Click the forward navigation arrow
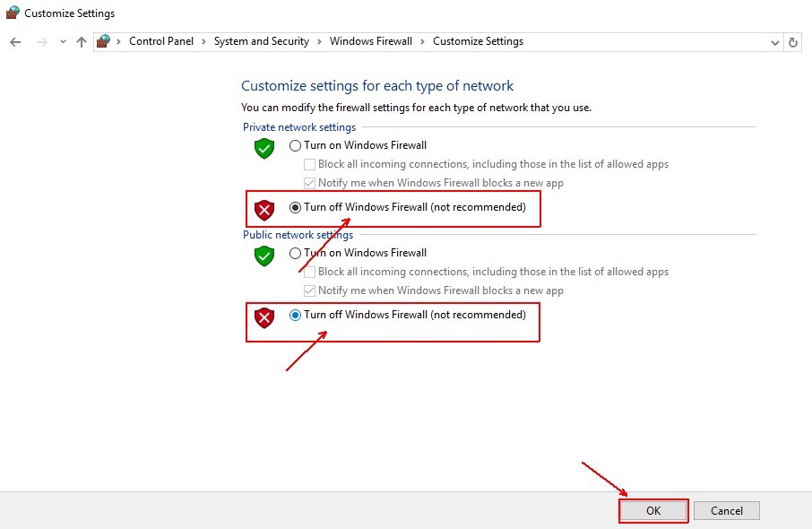812x529 pixels. 42,42
